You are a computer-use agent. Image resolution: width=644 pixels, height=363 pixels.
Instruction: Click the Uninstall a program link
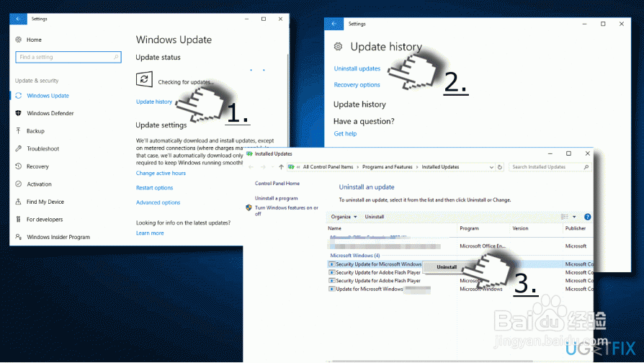tap(276, 198)
